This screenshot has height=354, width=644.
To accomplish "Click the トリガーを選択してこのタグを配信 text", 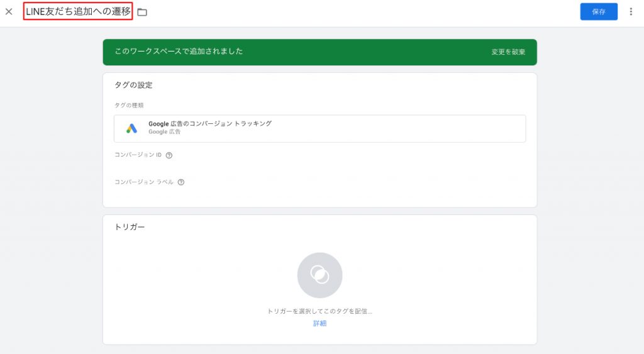I will pyautogui.click(x=319, y=311).
